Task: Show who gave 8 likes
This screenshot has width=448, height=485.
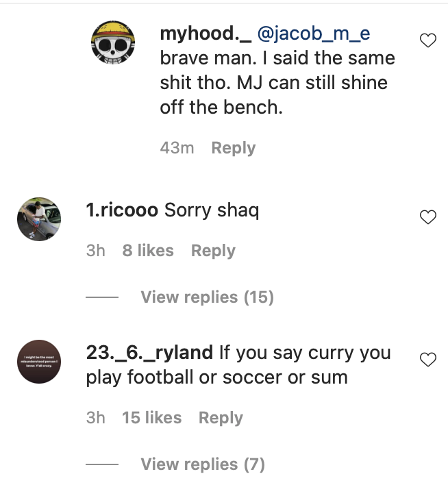Action: tap(148, 251)
